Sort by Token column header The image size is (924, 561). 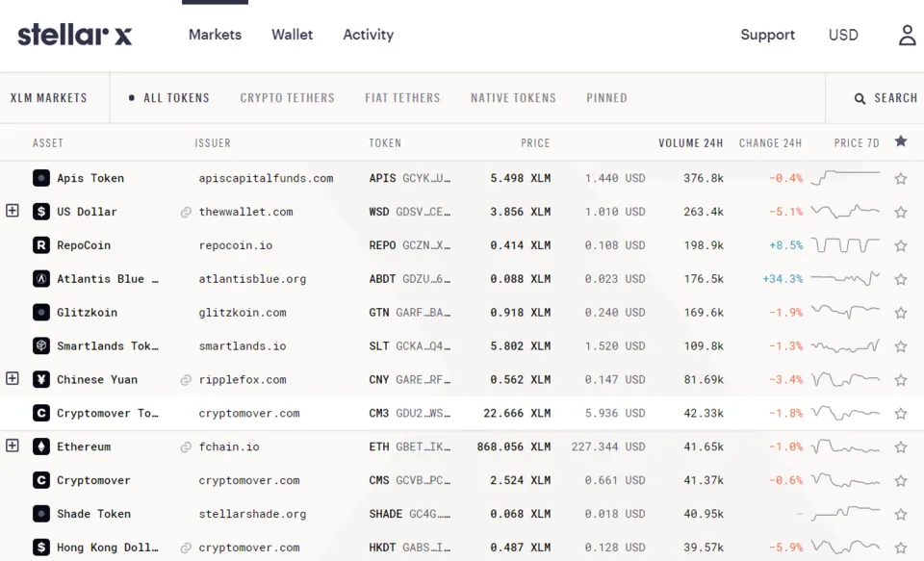tap(385, 143)
